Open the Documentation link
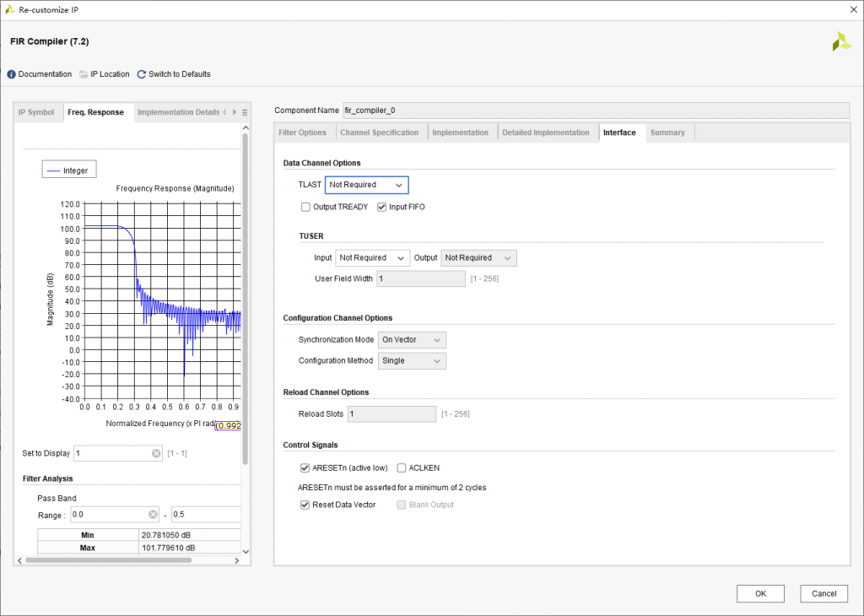The height and width of the screenshot is (616, 864). coord(45,74)
